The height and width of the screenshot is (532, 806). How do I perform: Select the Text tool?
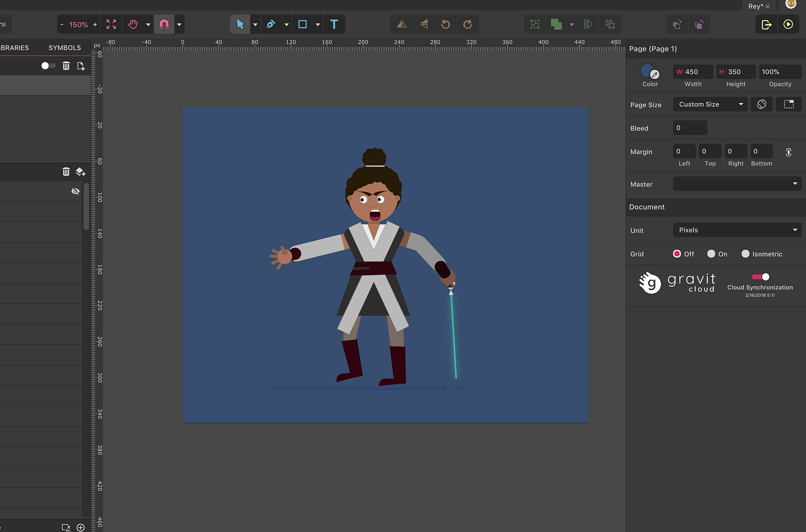[333, 24]
